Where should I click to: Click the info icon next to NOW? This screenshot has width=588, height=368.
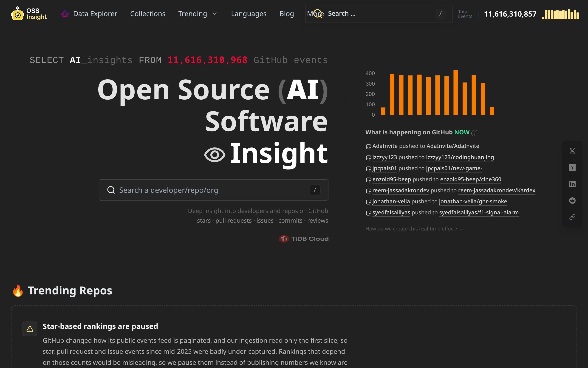click(474, 133)
